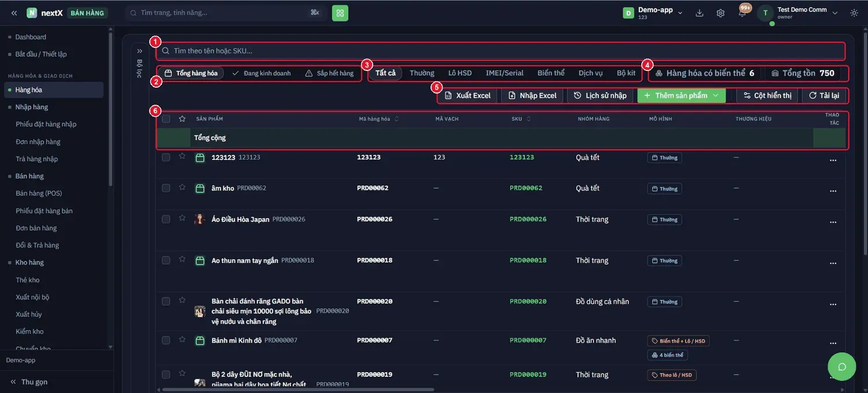
Task: Open Lịch sử nhập history
Action: [600, 95]
